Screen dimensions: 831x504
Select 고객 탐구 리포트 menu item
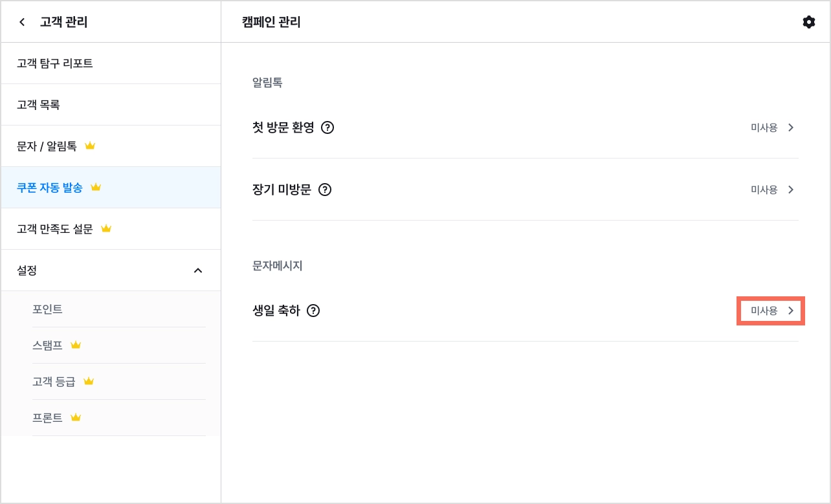(x=111, y=63)
